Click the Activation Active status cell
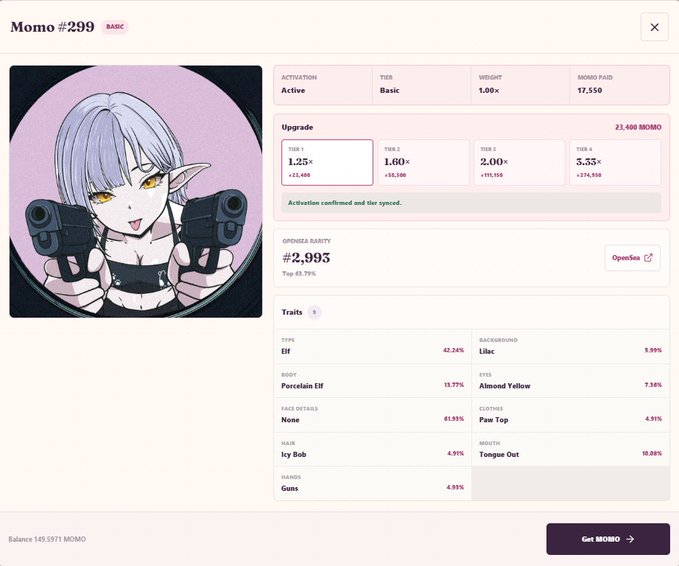This screenshot has width=679, height=566. point(323,85)
